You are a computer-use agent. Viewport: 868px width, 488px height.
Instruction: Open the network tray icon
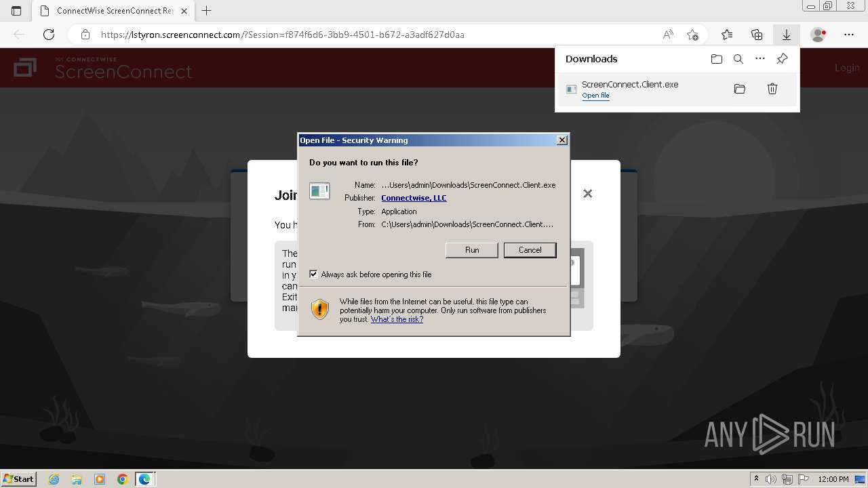pos(787,479)
